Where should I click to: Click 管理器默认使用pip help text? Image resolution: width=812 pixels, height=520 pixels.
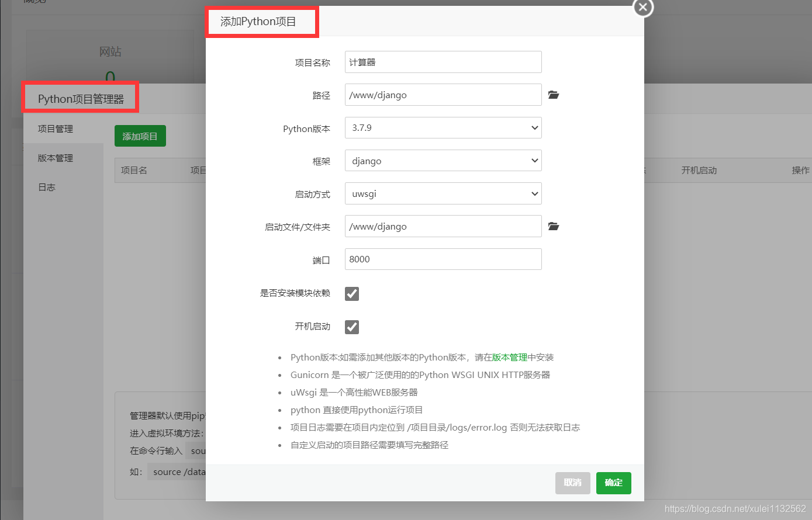click(x=168, y=416)
